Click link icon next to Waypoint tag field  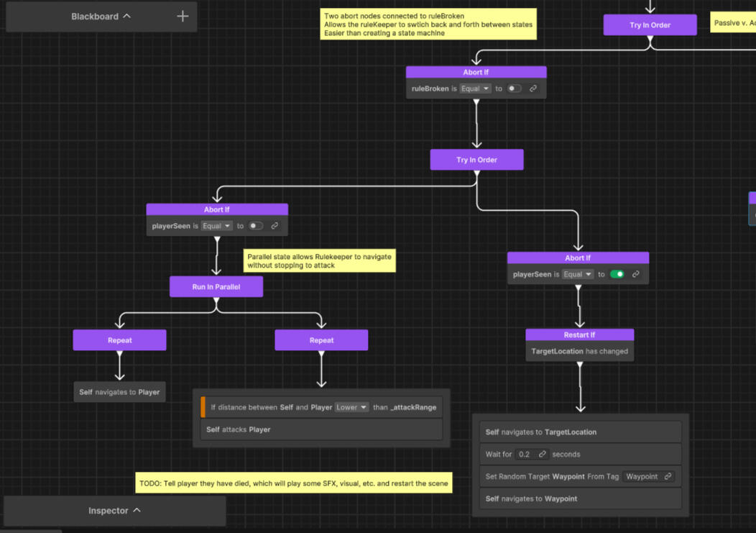(668, 476)
